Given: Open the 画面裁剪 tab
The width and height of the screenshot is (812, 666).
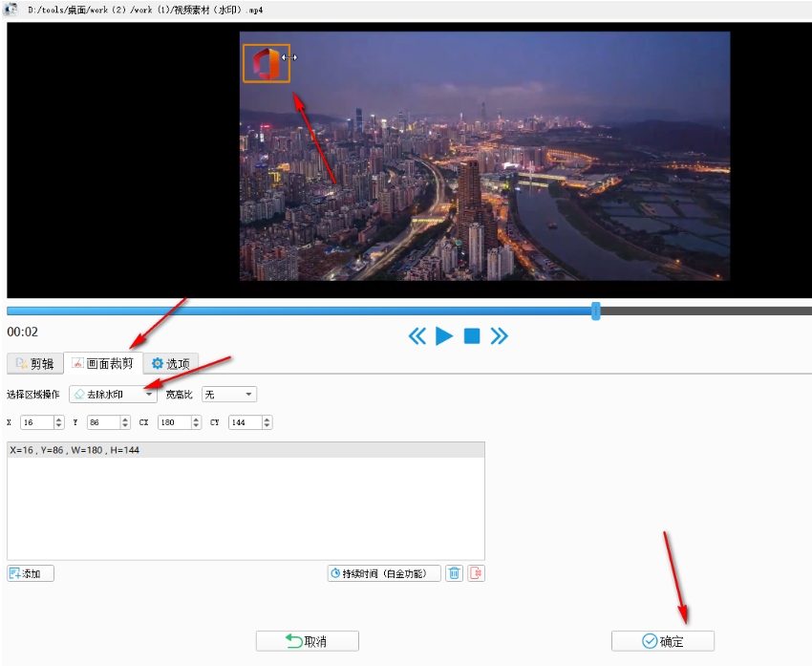Looking at the screenshot, I should pos(103,364).
